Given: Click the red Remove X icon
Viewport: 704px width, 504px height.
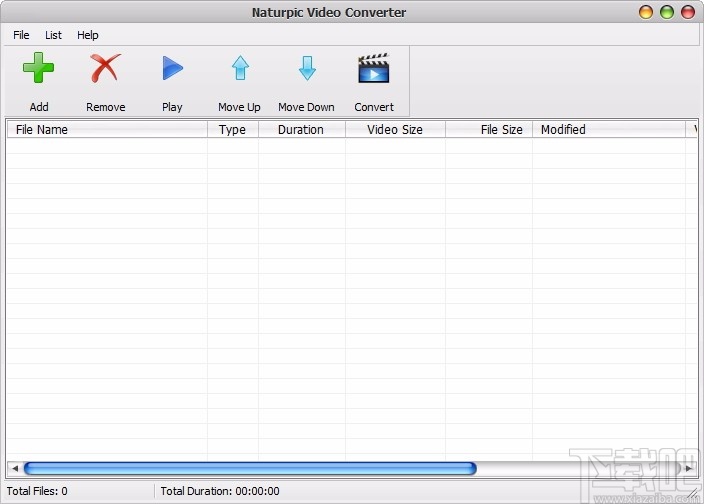Looking at the screenshot, I should pyautogui.click(x=106, y=68).
